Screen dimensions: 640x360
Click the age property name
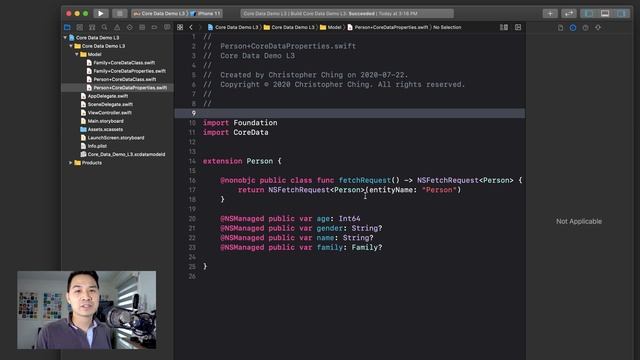tap(323, 219)
